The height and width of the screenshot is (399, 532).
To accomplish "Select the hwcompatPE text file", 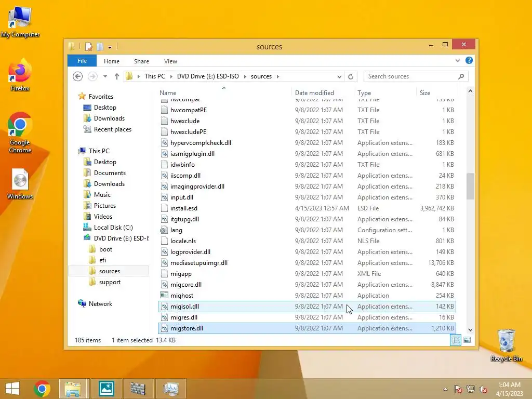I will coord(307,110).
